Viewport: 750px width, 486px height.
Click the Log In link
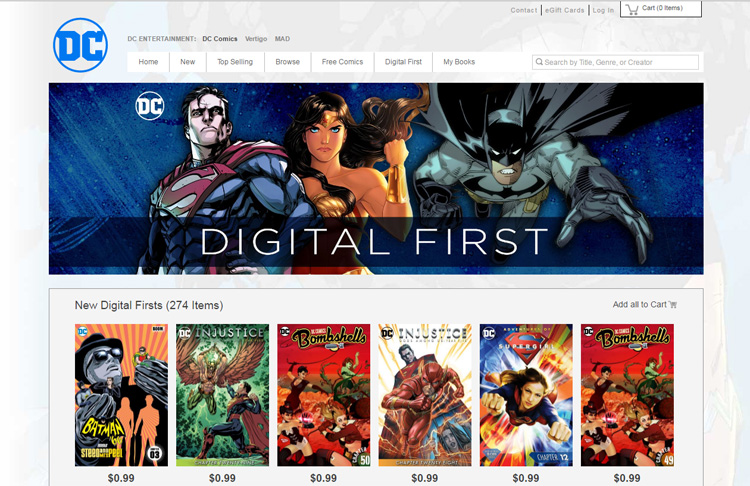pos(603,10)
